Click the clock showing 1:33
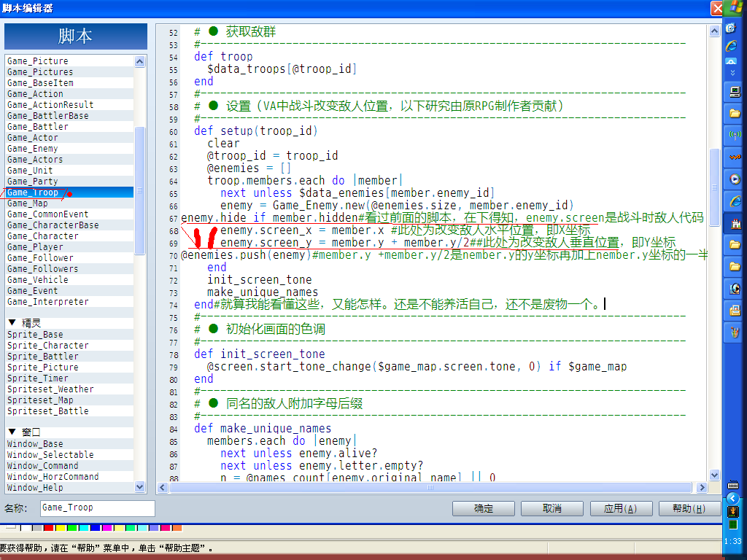 point(733,542)
